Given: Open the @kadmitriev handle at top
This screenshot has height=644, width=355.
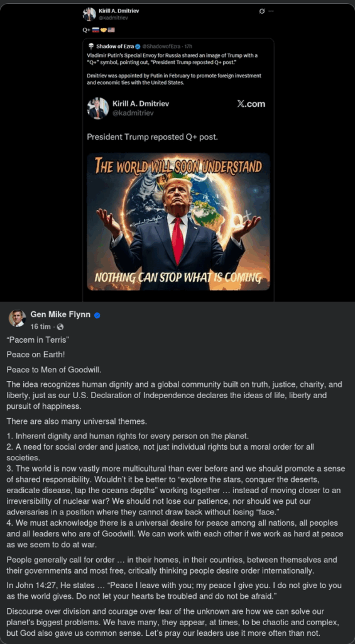Looking at the screenshot, I should pyautogui.click(x=114, y=18).
